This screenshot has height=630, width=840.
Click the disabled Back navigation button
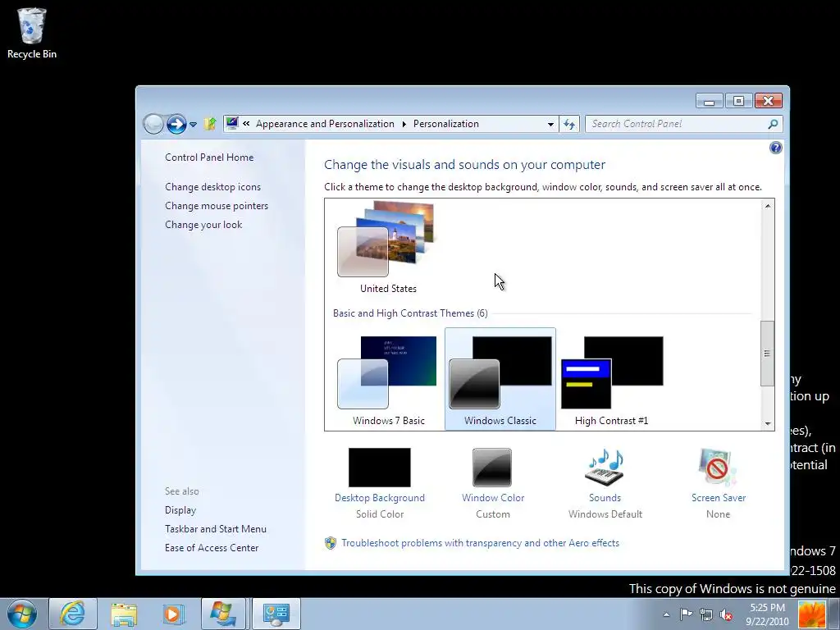pos(153,125)
